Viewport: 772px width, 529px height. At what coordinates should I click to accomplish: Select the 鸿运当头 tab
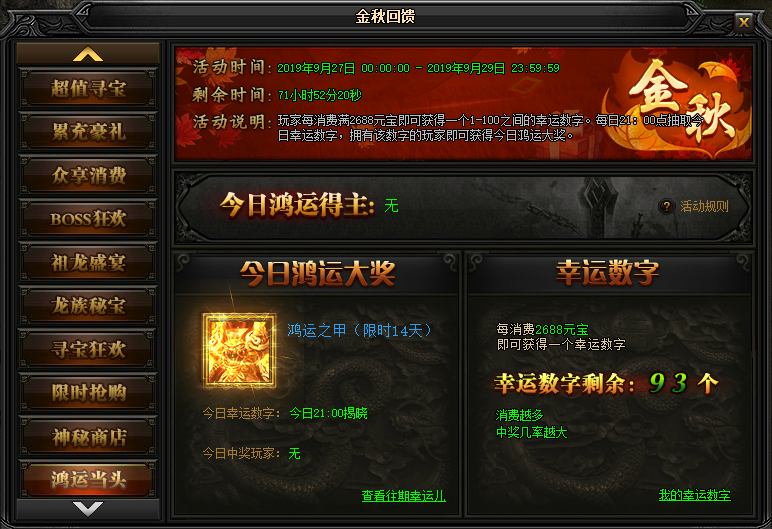[x=88, y=479]
